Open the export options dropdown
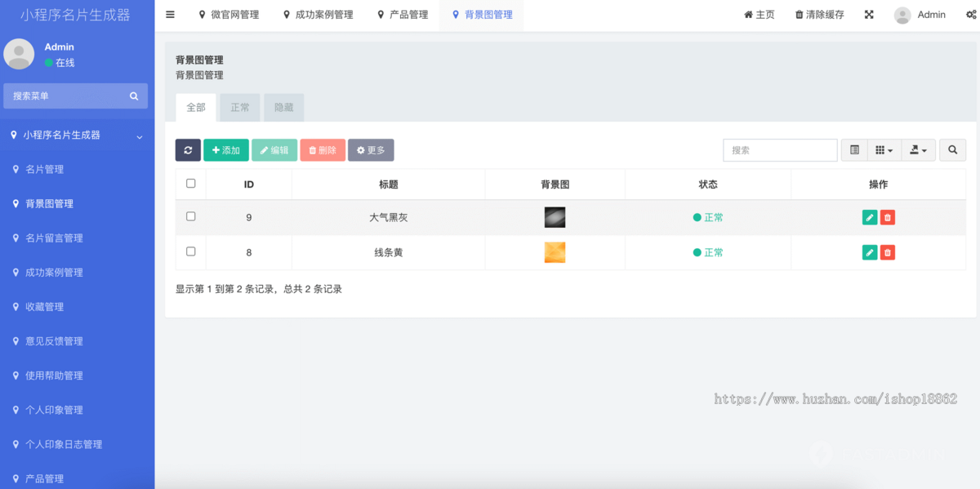Viewport: 980px width, 489px height. click(918, 150)
